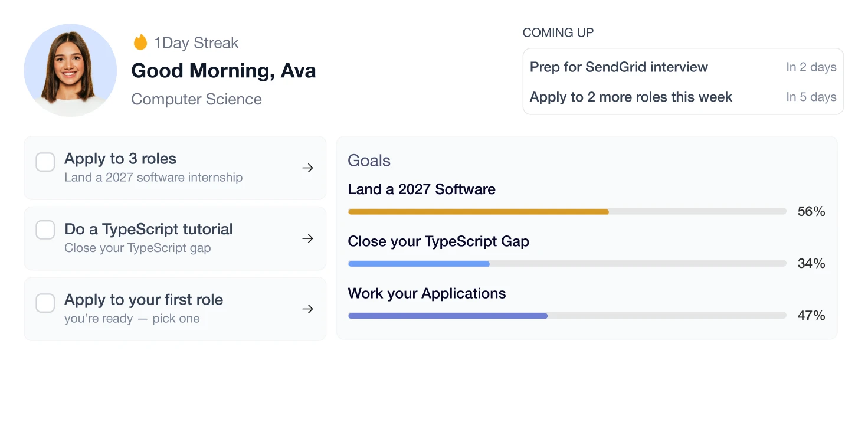The height and width of the screenshot is (442, 868).
Task: Open the Close your TypeScript Gap goal title
Action: (438, 241)
